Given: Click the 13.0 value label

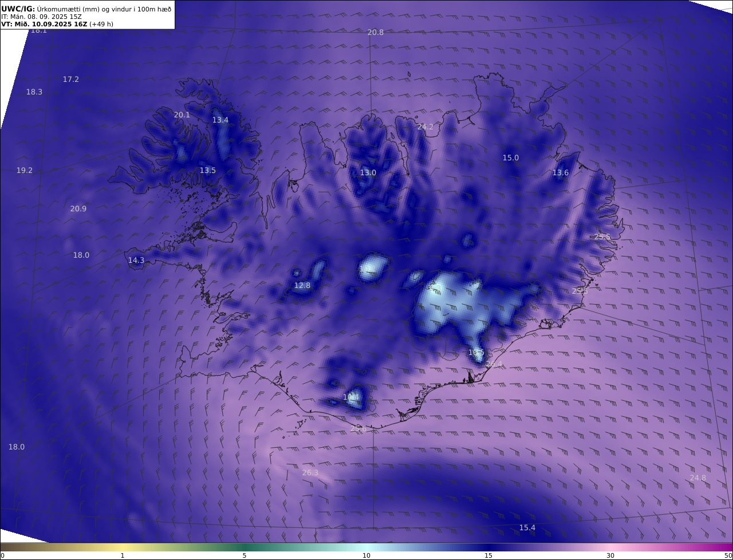Looking at the screenshot, I should click(368, 173).
